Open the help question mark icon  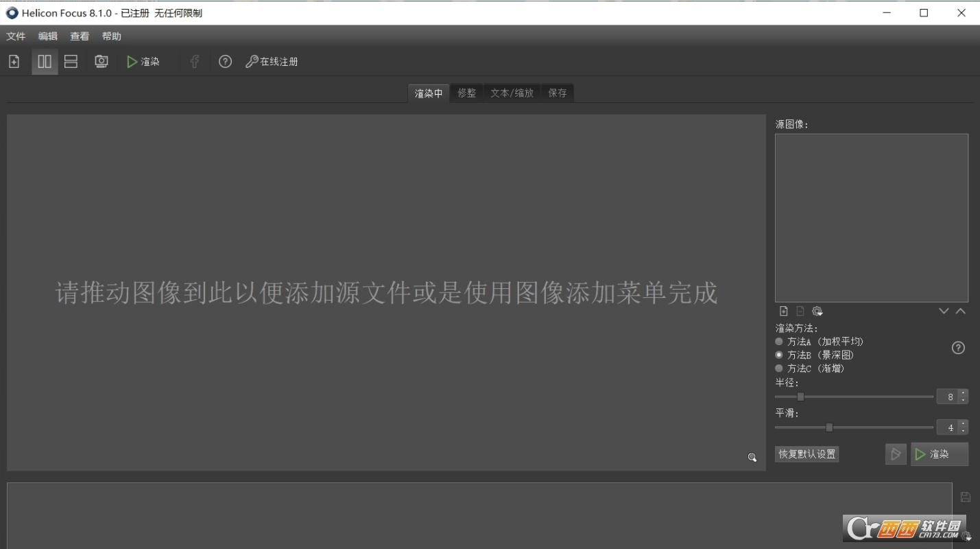(225, 61)
